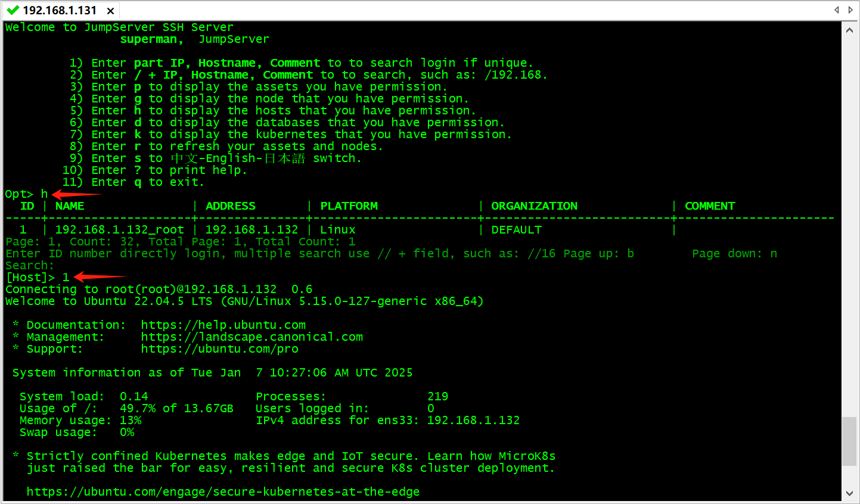Click the 'superman' username text
Screen dimensions: 860x504
[x=148, y=39]
